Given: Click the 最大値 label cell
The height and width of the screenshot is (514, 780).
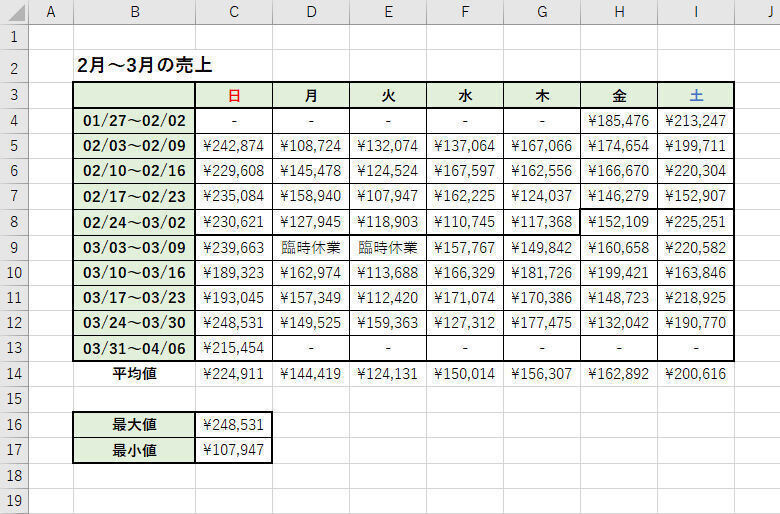Looking at the screenshot, I should tap(134, 424).
